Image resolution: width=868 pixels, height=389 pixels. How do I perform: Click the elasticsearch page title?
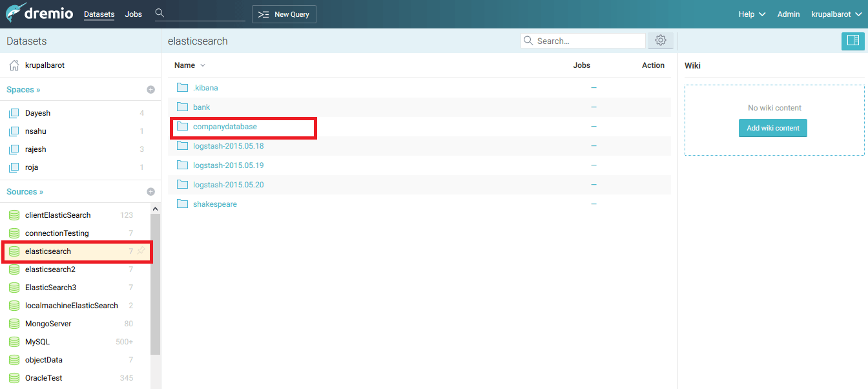(198, 41)
